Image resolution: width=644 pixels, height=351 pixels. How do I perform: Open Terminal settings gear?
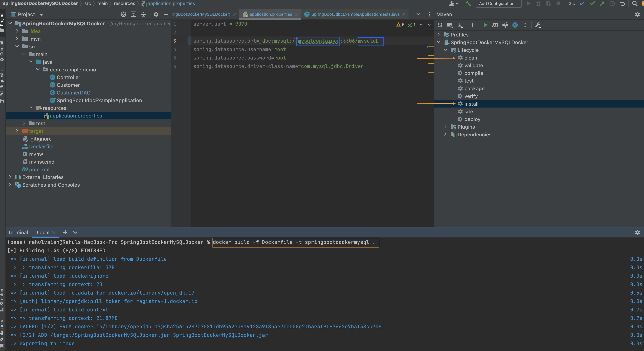tap(637, 232)
